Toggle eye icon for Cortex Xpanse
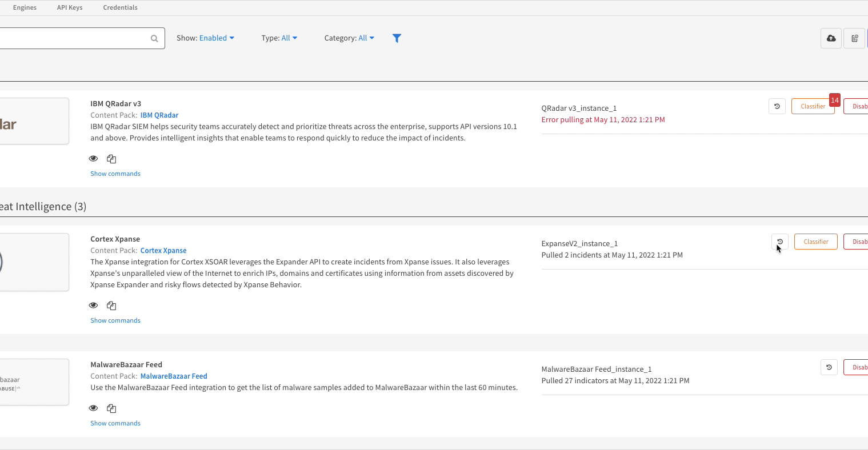This screenshot has width=868, height=450. pyautogui.click(x=93, y=306)
